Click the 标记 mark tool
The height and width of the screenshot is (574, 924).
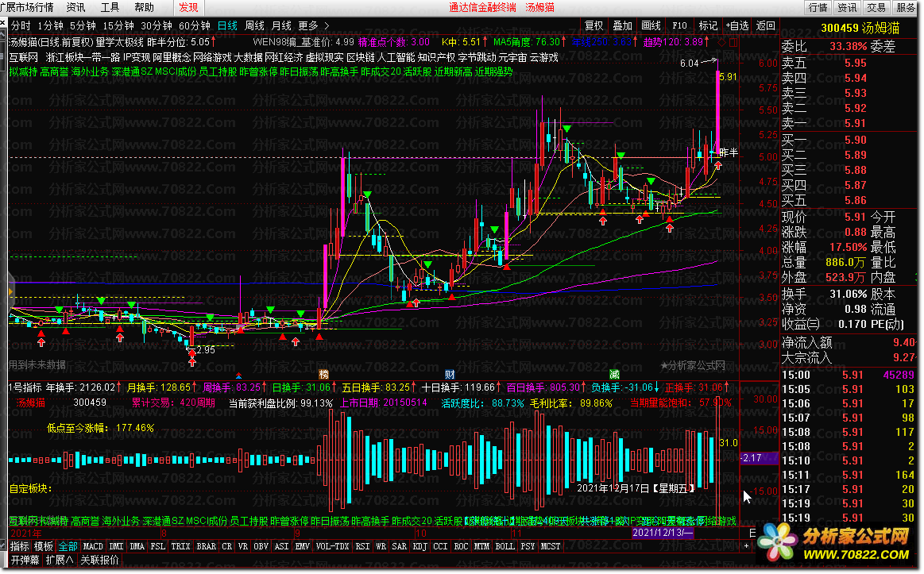click(708, 25)
